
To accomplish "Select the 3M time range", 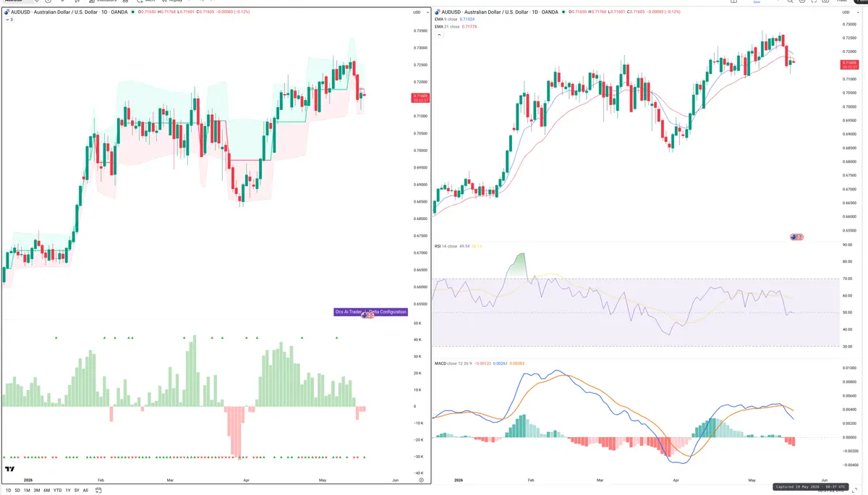I will (x=37, y=490).
